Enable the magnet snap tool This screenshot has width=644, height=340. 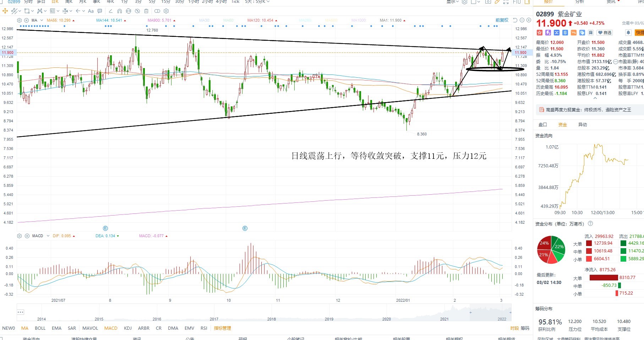(x=120, y=11)
